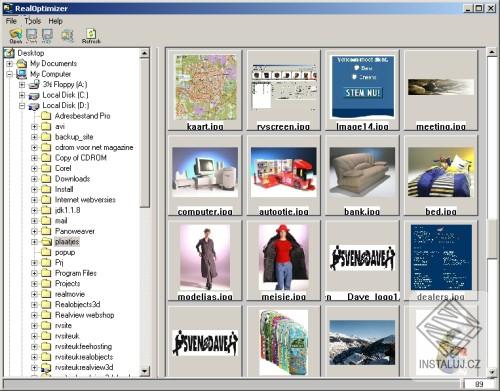Select the Image14.jpg thumbnail

point(362,87)
